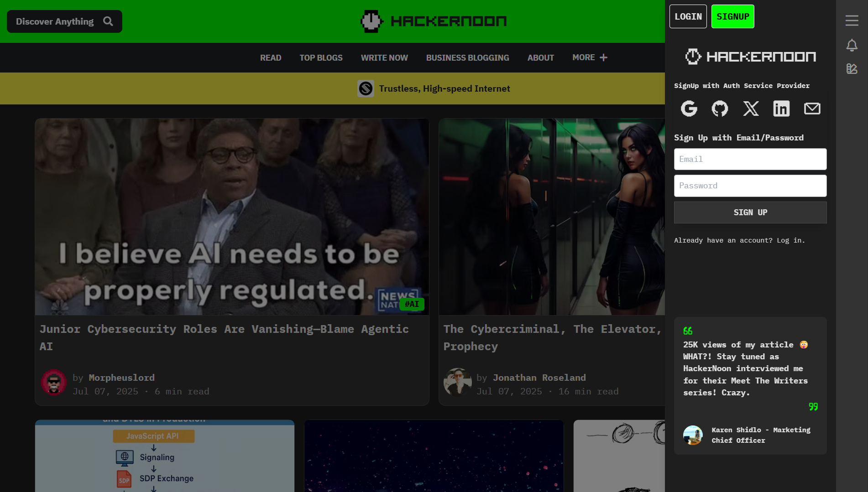Click the search magnifier icon
The height and width of the screenshot is (492, 868).
(108, 21)
